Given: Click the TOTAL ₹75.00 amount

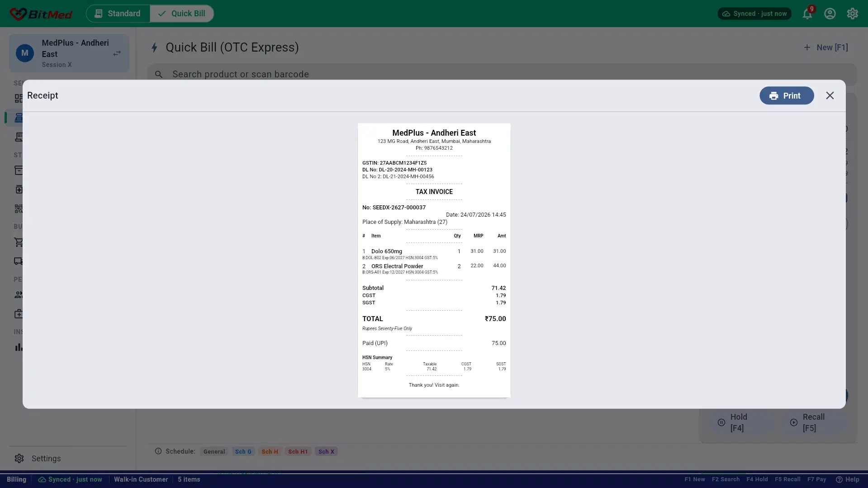Looking at the screenshot, I should pos(495,319).
